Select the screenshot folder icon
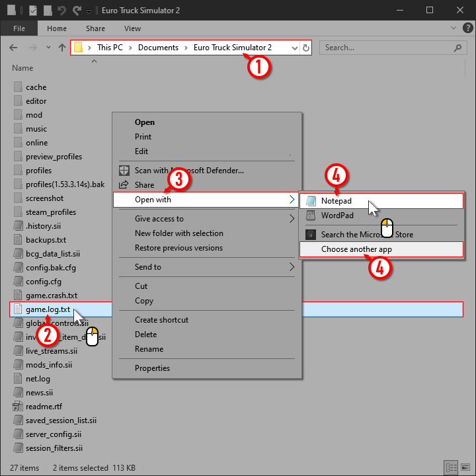The image size is (476, 476). (18, 198)
